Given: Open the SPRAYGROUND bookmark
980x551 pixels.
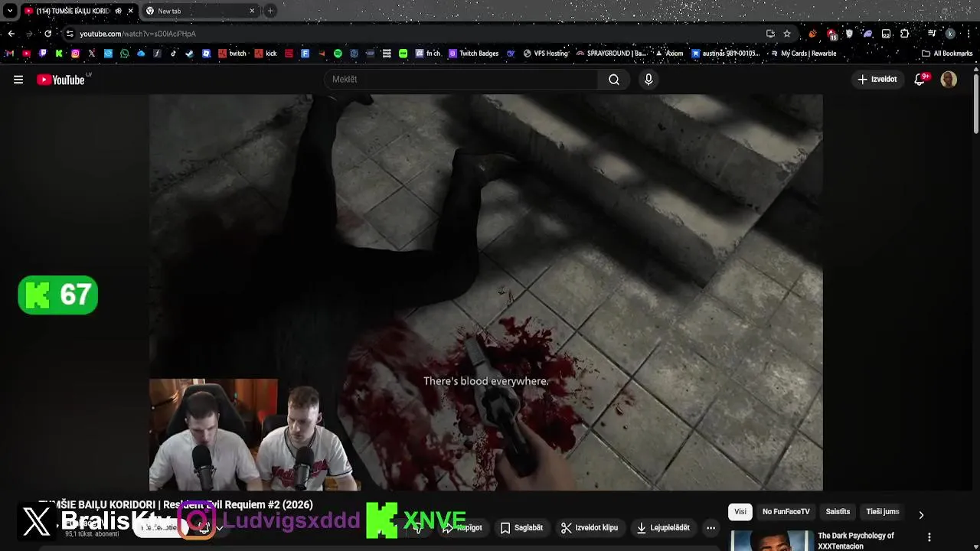Looking at the screenshot, I should [611, 54].
